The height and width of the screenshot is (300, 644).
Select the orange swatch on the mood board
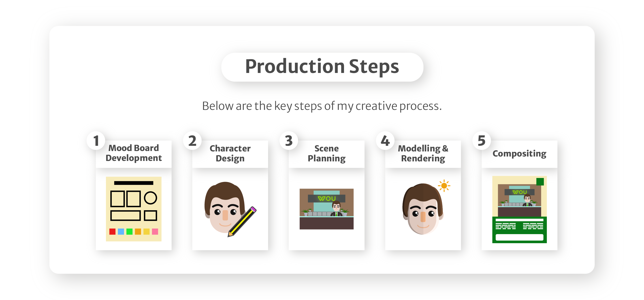point(138,231)
